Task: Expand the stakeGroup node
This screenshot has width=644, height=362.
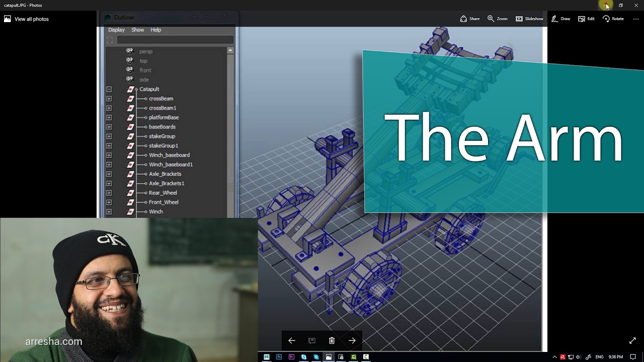Action: pos(109,136)
